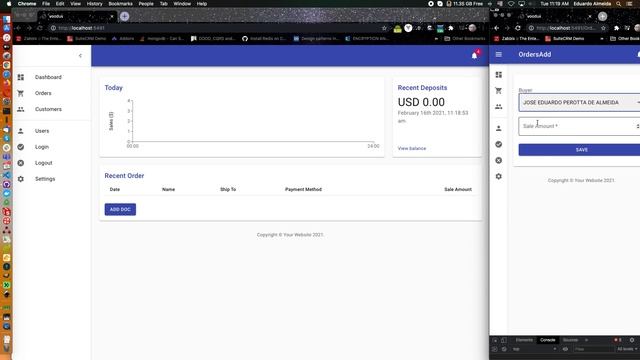Click the Date column header

[x=115, y=189]
